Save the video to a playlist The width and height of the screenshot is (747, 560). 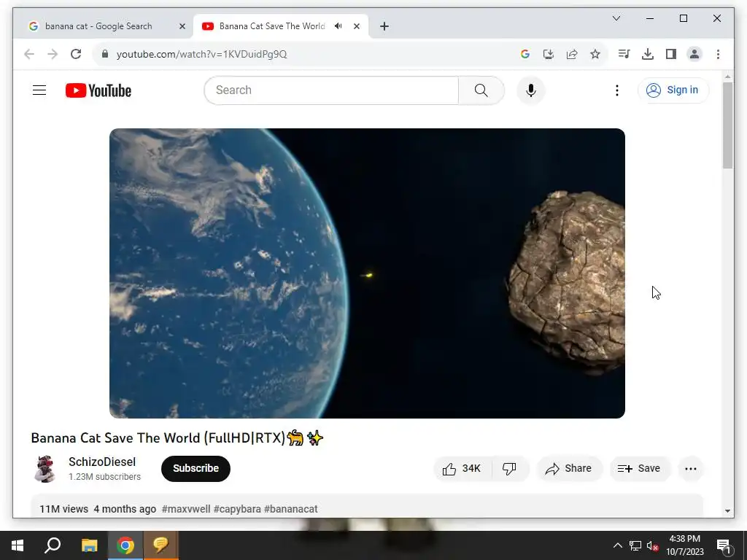pos(639,469)
